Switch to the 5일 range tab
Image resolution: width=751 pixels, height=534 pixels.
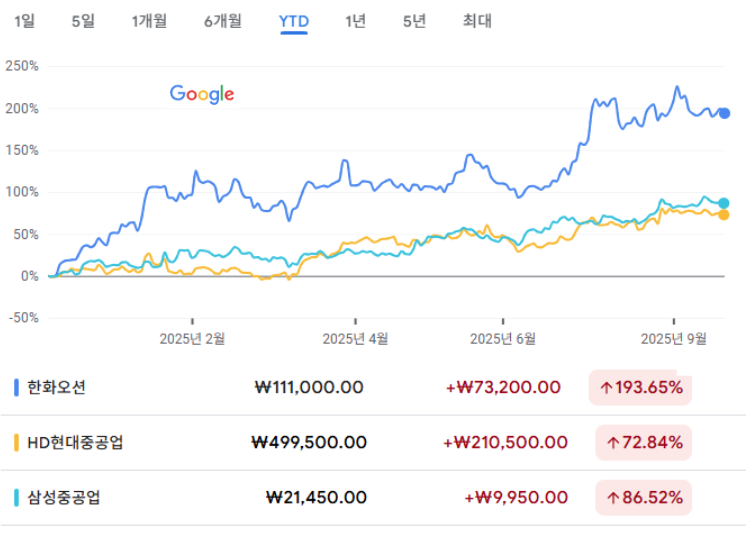(83, 21)
